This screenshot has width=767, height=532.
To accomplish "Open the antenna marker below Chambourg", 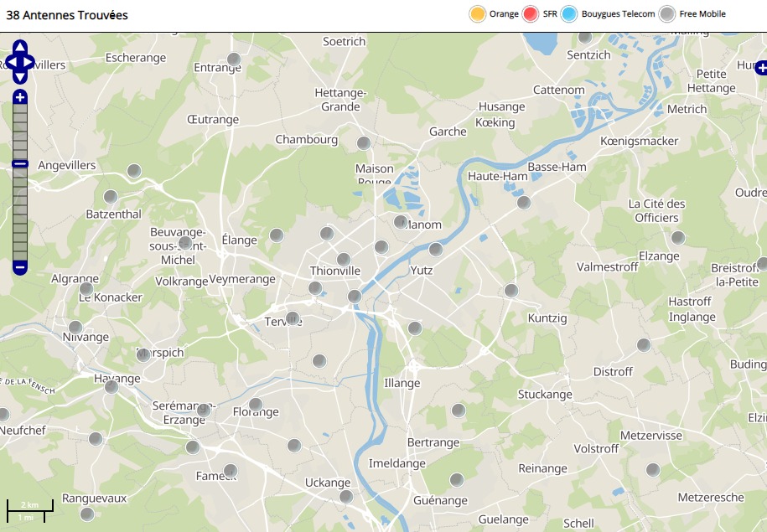I will coord(364,143).
